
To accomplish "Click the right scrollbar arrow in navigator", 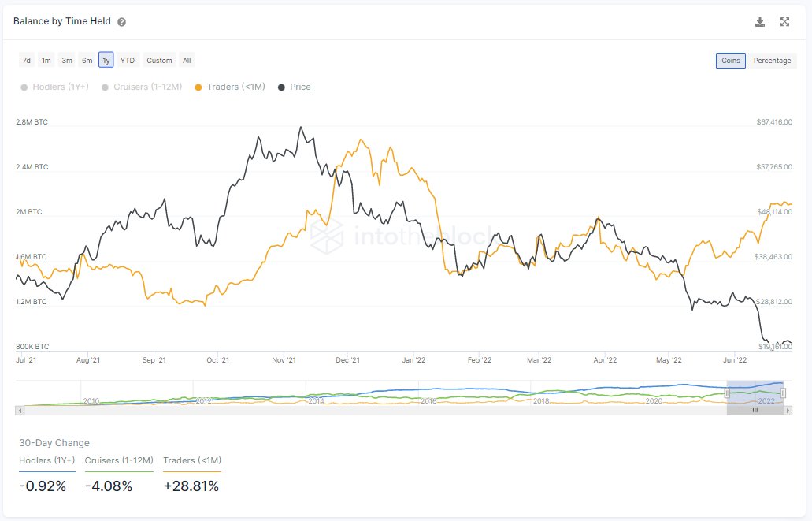I will click(788, 411).
